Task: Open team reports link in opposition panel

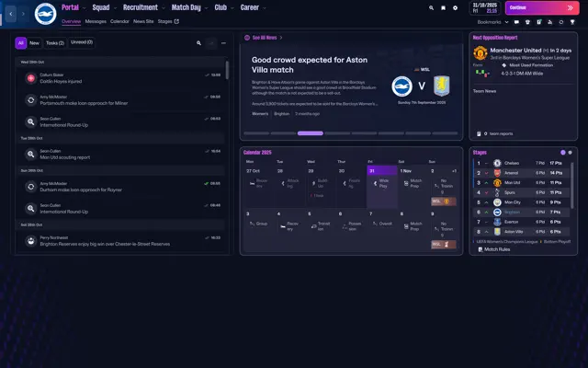Action: (498, 133)
